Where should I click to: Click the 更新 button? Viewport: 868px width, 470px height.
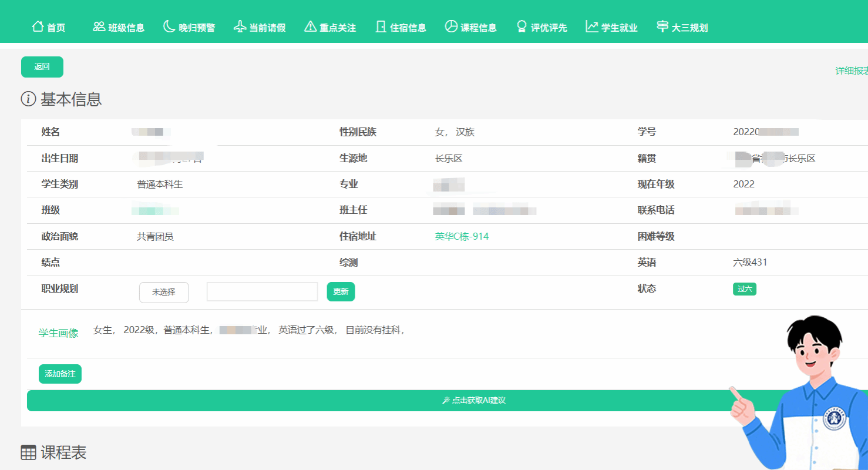341,292
